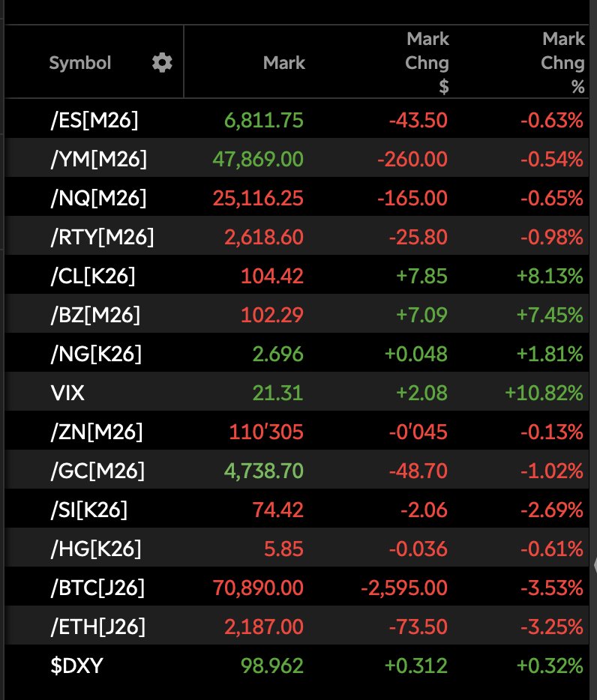Image resolution: width=597 pixels, height=700 pixels.
Task: Select the /GC[M26] gold symbol
Action: (x=97, y=471)
